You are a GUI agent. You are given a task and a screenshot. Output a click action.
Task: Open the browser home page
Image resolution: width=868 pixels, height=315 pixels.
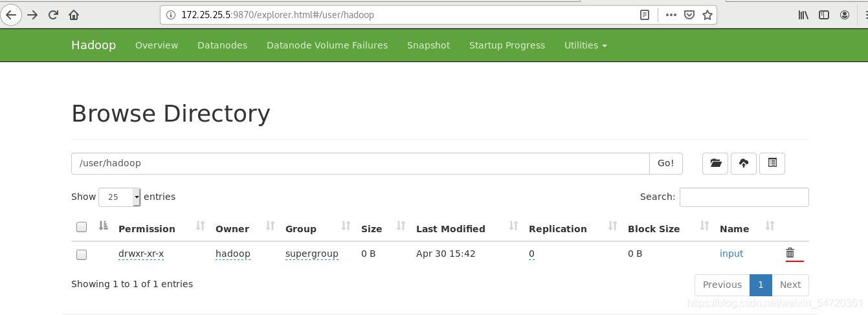pyautogui.click(x=74, y=14)
